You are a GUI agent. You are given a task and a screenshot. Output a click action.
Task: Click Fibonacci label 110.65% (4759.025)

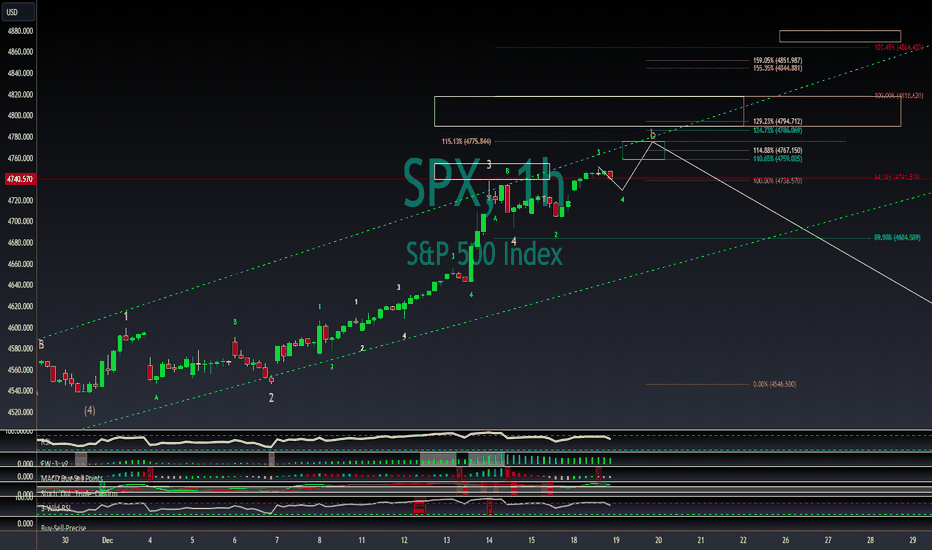[777, 159]
